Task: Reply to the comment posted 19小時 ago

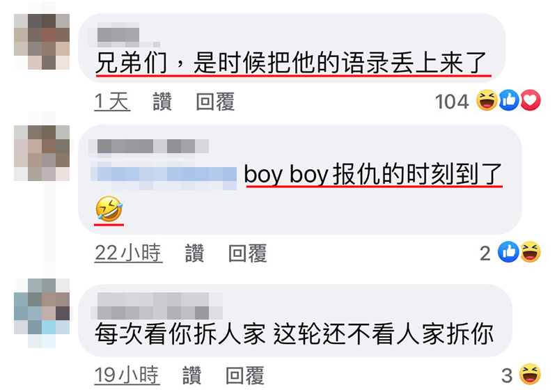Action: tap(245, 375)
